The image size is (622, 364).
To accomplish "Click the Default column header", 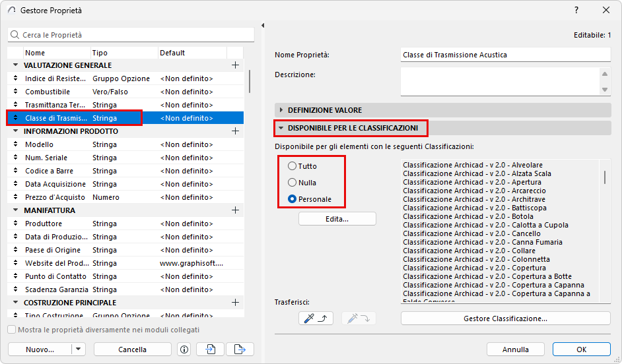I will tap(192, 53).
